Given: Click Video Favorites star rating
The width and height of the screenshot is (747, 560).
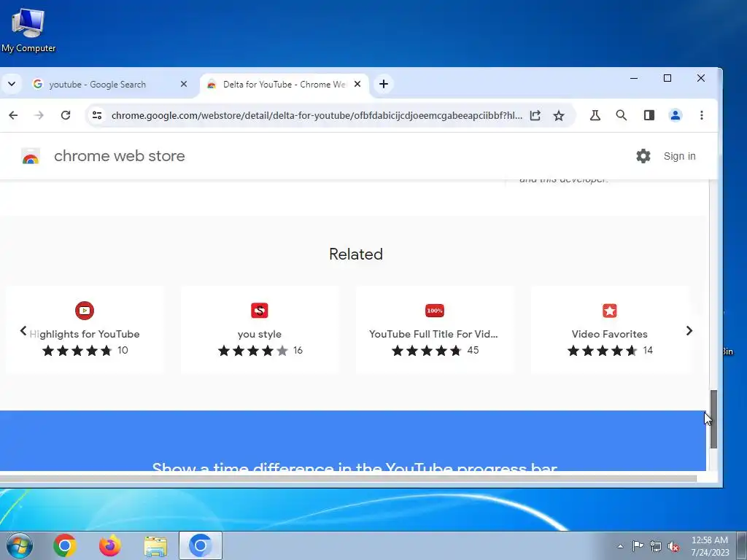Looking at the screenshot, I should [x=602, y=351].
